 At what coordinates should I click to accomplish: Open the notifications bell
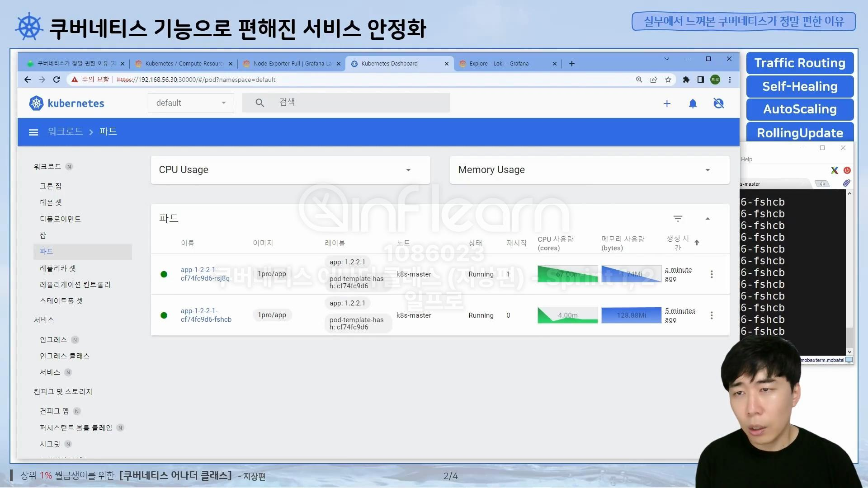tap(693, 103)
